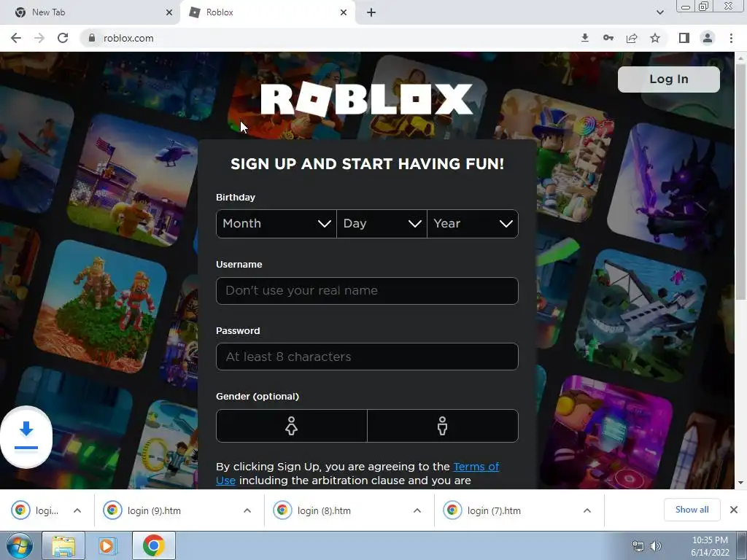
Task: Click Show all downloads
Action: [692, 510]
